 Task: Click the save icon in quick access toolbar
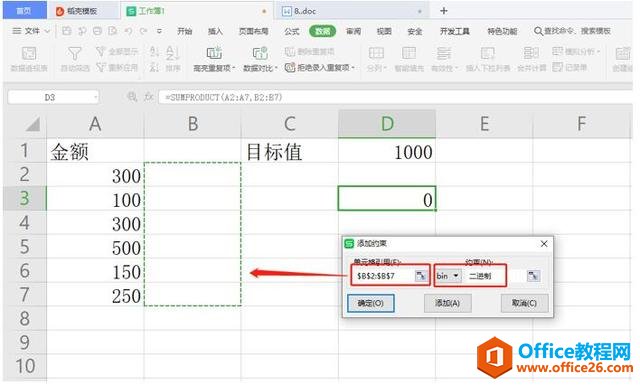pyautogui.click(x=67, y=31)
